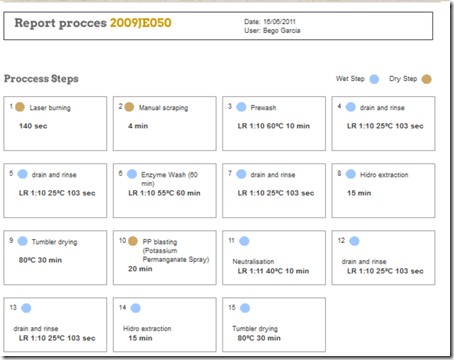Click the 'Dry Step' legend label
Viewport: 454px width, 360px height.
[x=403, y=79]
